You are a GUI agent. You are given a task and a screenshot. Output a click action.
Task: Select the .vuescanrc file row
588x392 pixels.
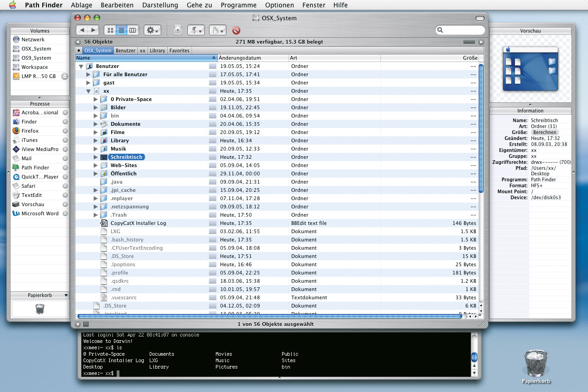click(277, 297)
